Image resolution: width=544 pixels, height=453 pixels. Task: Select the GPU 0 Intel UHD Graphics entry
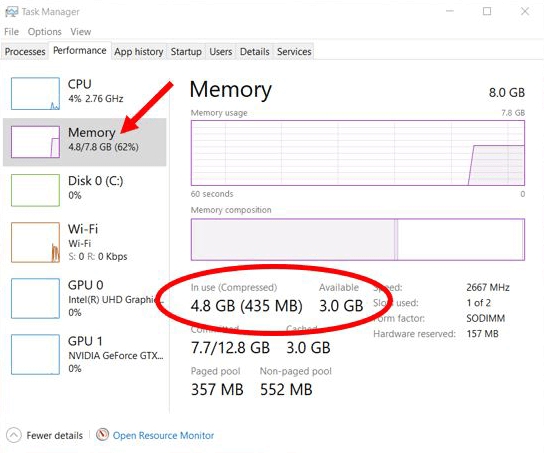coord(85,298)
